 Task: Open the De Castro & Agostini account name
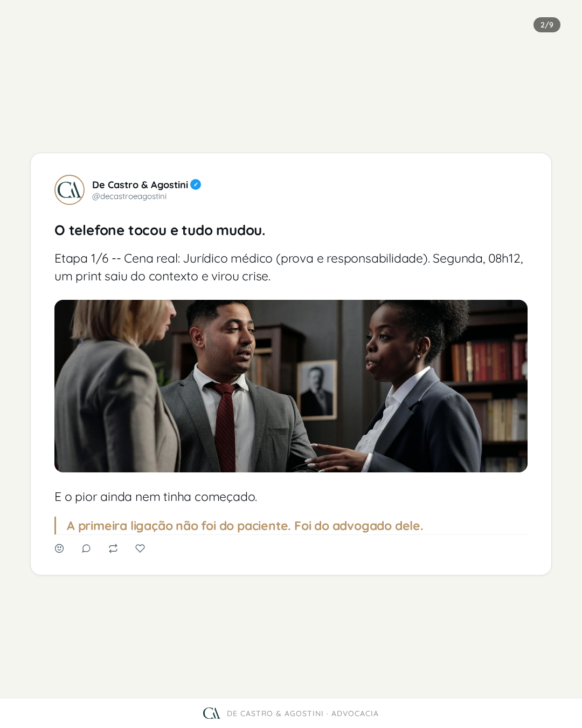coord(140,185)
